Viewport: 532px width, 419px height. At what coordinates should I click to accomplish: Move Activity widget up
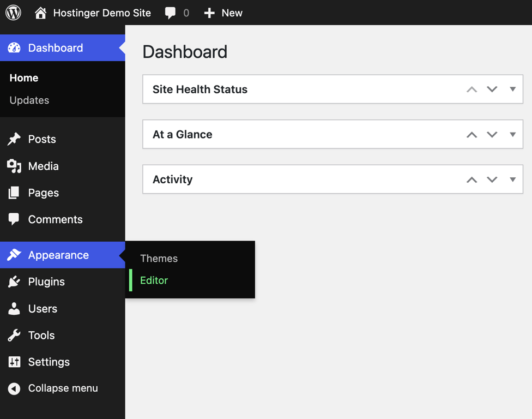(x=471, y=179)
